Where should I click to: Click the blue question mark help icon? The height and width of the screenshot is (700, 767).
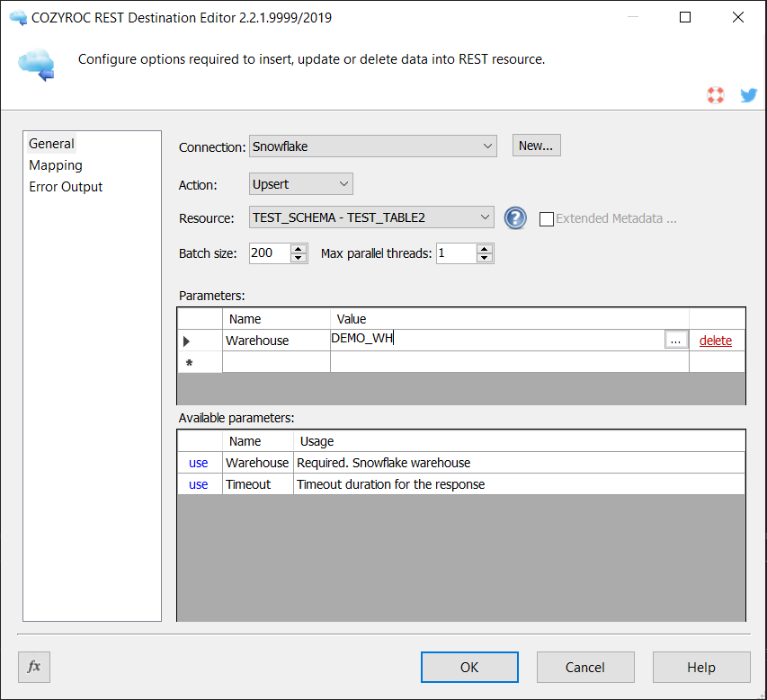tap(515, 218)
